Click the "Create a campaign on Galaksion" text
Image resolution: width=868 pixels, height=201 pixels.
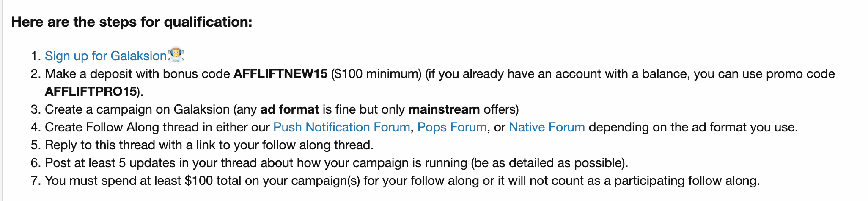coord(137,109)
